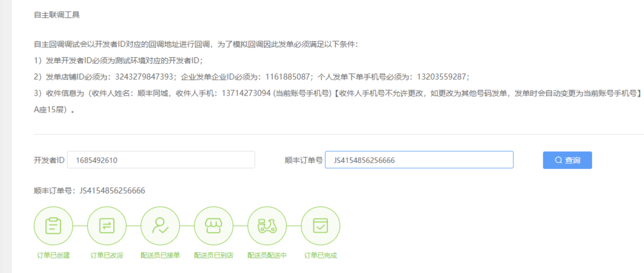This screenshot has width=644, height=273.
Task: Click the store ID 3243279847393
Action: pyautogui.click(x=144, y=77)
